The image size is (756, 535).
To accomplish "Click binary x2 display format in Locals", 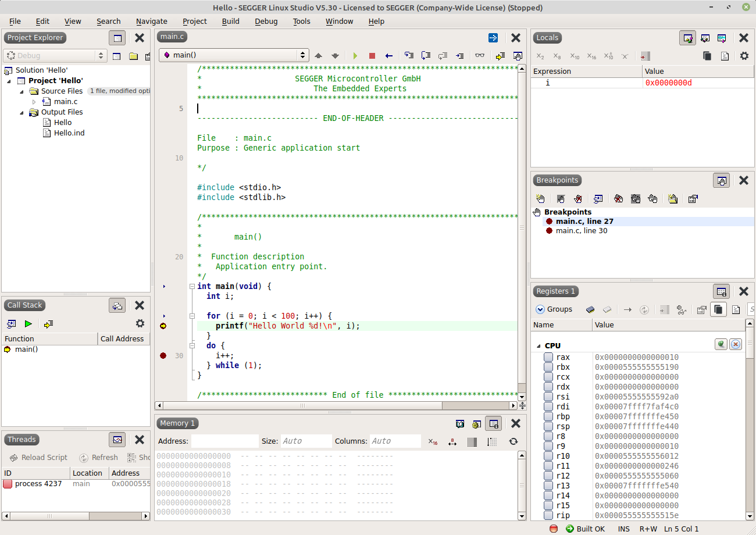I will tap(540, 56).
